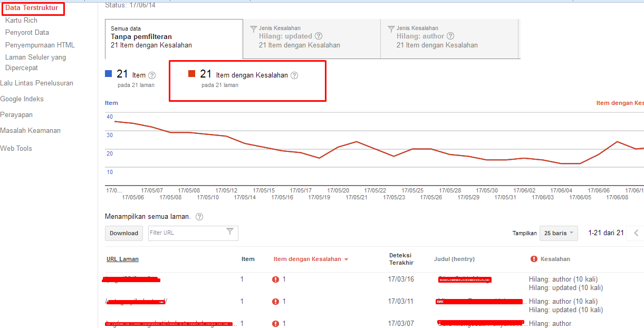Click the 17/06/02 chart date label
Screen dimensions: 644x328
(x=524, y=190)
